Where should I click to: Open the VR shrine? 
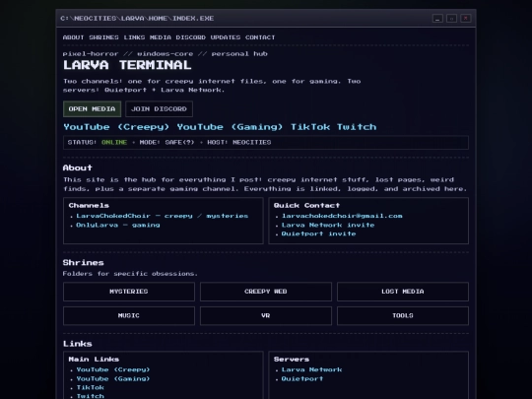(266, 316)
